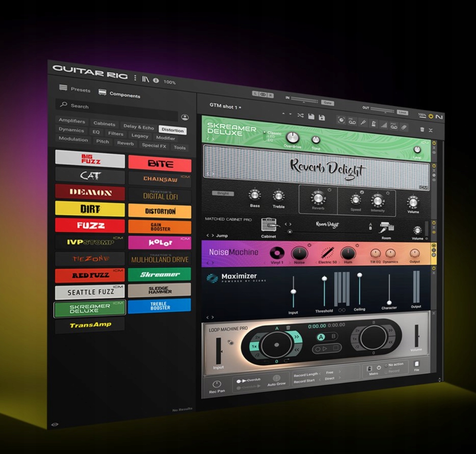
Task: Open the POST tape deck tool
Action: click(x=394, y=126)
